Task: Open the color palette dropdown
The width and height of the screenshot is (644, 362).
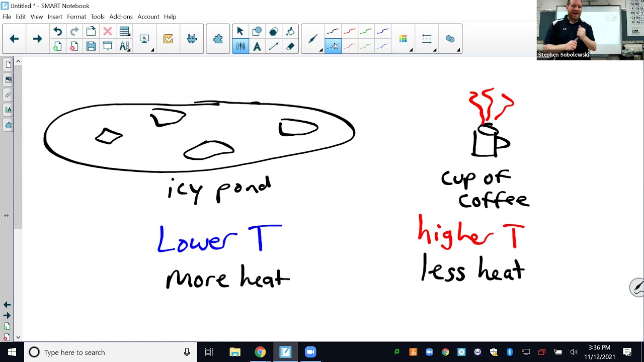Action: (404, 39)
